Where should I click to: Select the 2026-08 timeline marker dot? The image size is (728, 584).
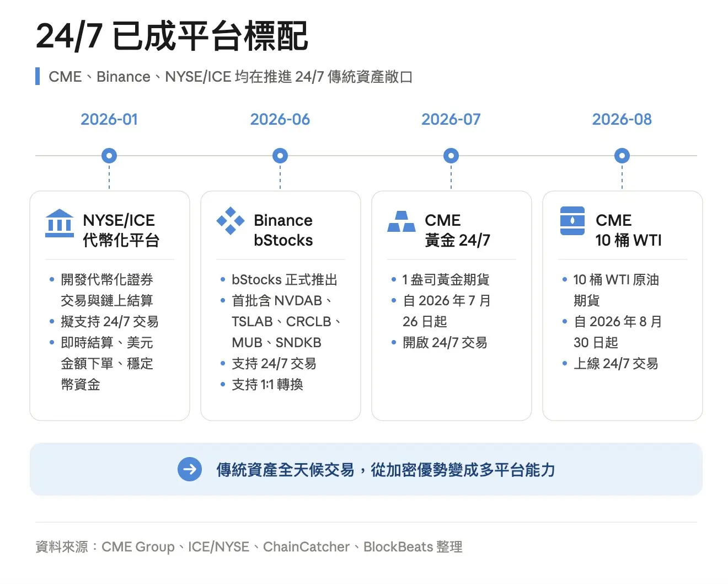click(622, 156)
